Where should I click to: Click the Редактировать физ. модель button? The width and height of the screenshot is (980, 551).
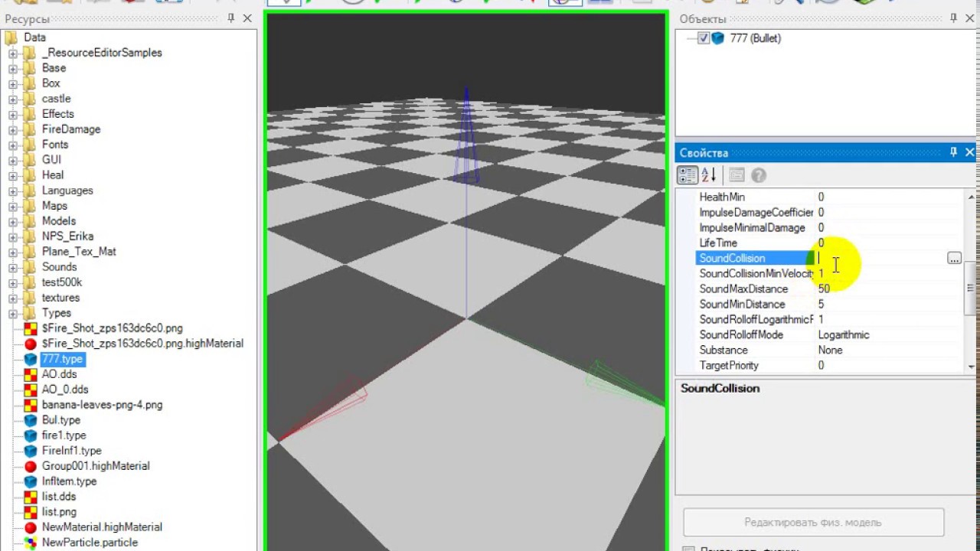click(813, 523)
